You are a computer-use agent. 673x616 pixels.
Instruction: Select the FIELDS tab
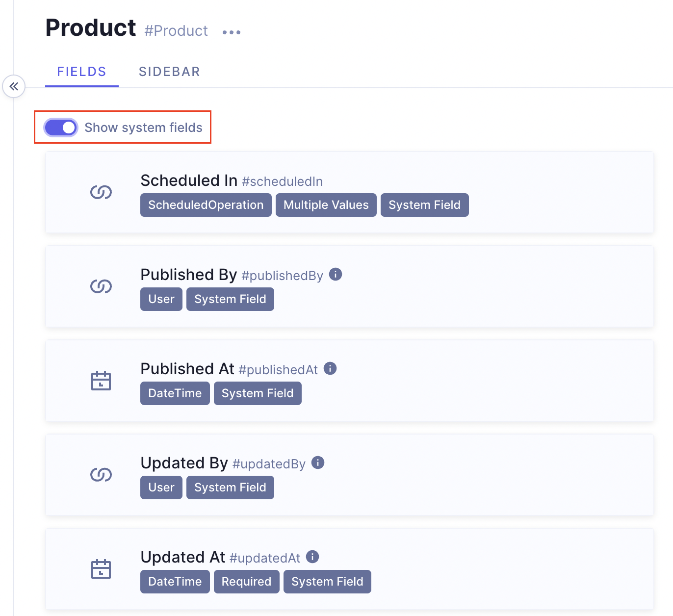tap(81, 72)
